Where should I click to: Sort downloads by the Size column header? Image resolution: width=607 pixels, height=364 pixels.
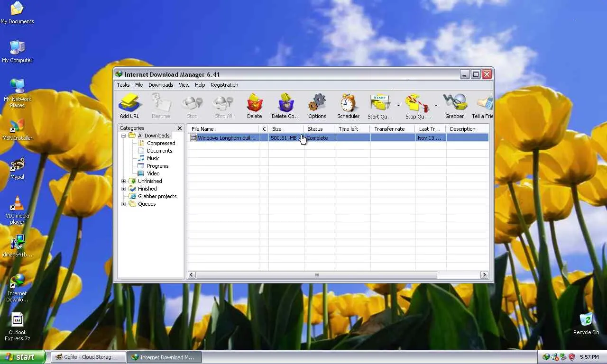(x=286, y=129)
